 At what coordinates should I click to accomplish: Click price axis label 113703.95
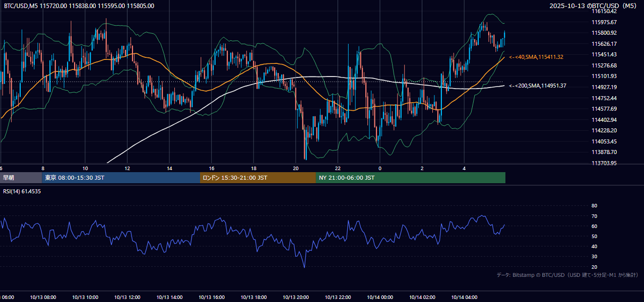(605, 163)
